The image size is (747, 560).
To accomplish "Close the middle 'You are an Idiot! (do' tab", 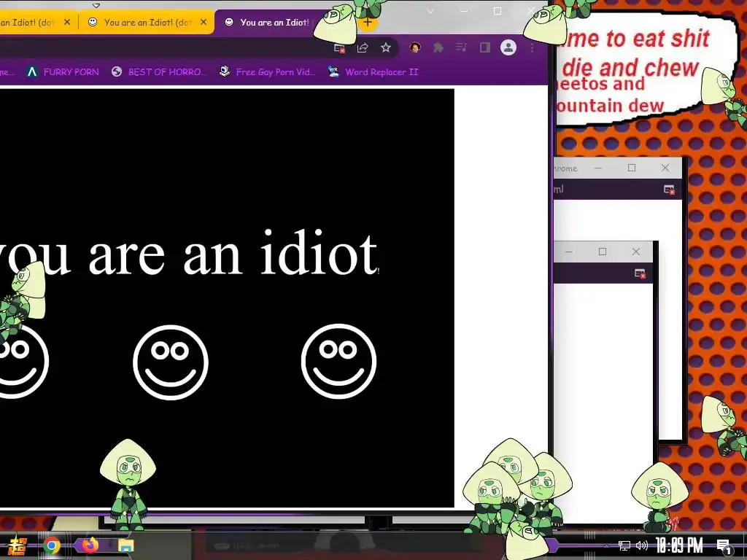I will click(x=204, y=22).
